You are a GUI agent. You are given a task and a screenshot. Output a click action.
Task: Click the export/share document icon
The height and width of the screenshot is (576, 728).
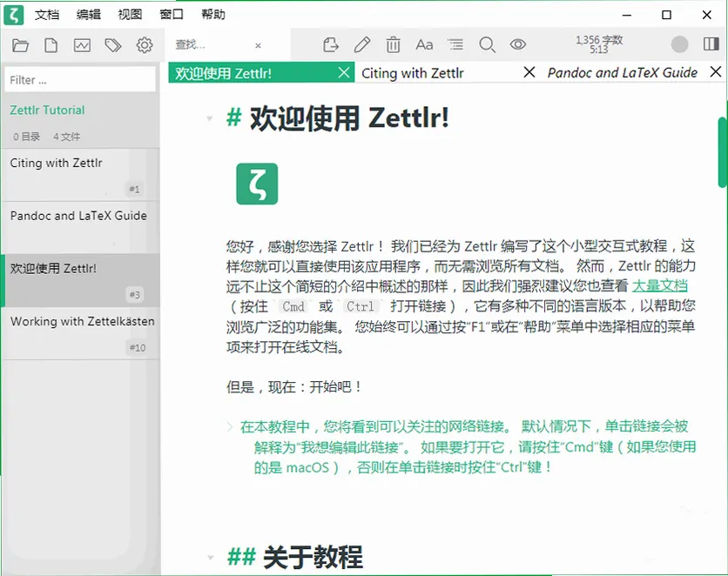point(331,44)
